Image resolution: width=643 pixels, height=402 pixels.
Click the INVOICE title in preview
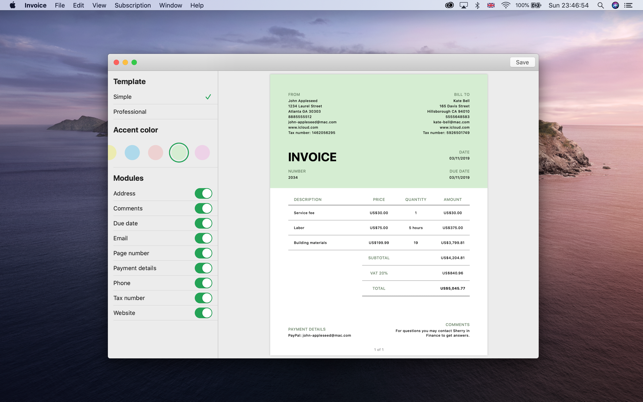pyautogui.click(x=312, y=157)
